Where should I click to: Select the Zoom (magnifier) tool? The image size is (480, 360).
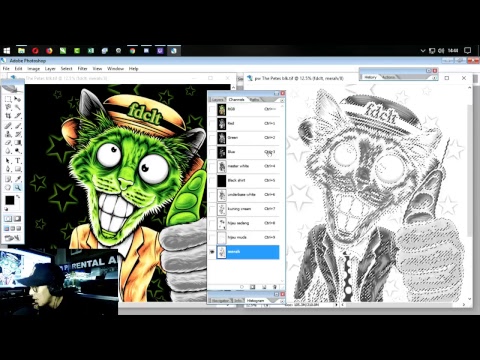tap(18, 188)
